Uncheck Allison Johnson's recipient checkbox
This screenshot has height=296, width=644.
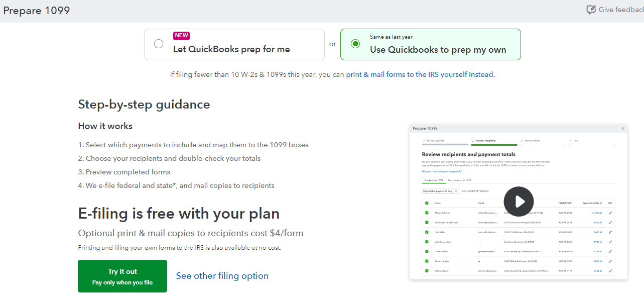(426, 213)
